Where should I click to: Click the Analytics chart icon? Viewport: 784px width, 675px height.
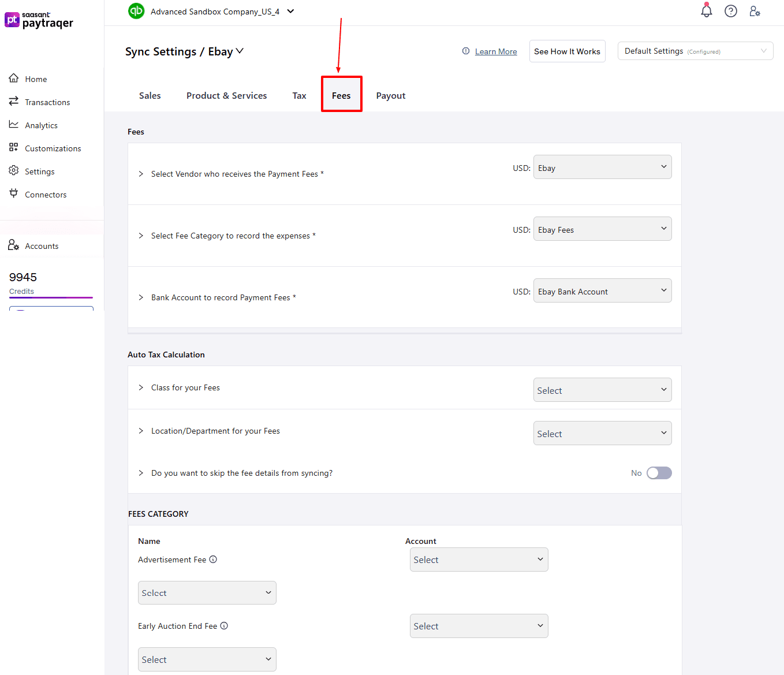[14, 124]
